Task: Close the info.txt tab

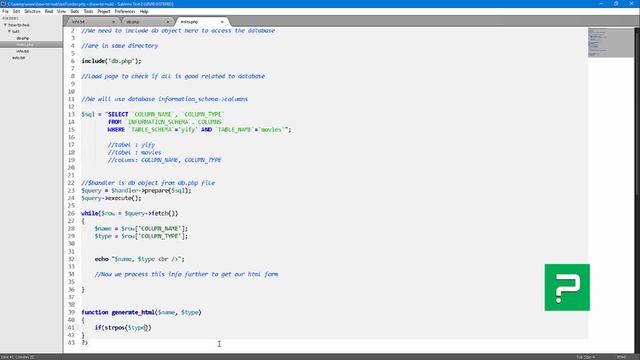Action: pos(113,22)
